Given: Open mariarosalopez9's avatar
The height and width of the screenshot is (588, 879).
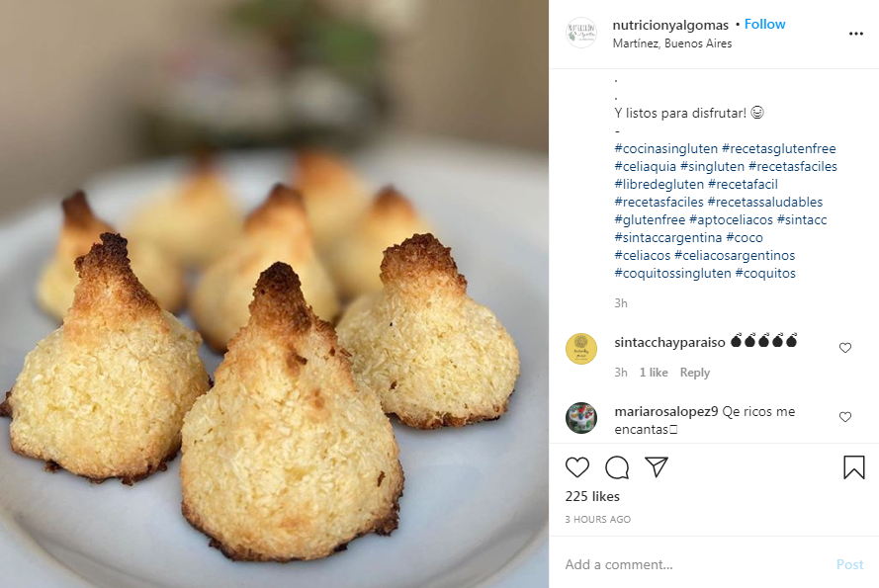Looking at the screenshot, I should tap(581, 418).
